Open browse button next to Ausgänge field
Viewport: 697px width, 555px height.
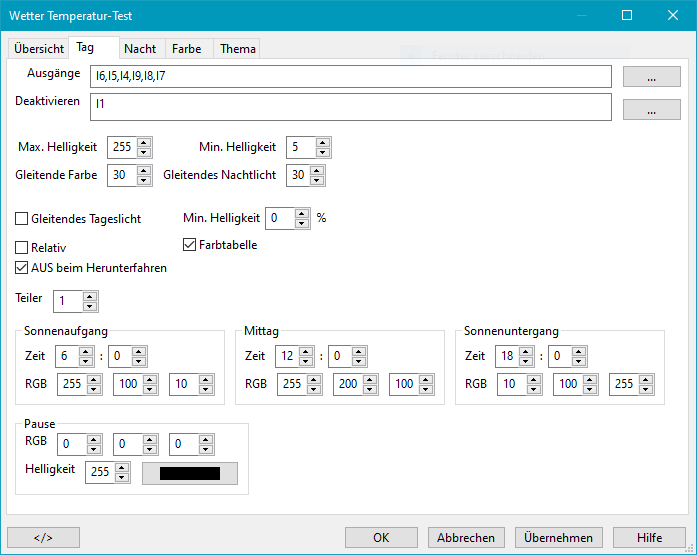click(x=651, y=77)
